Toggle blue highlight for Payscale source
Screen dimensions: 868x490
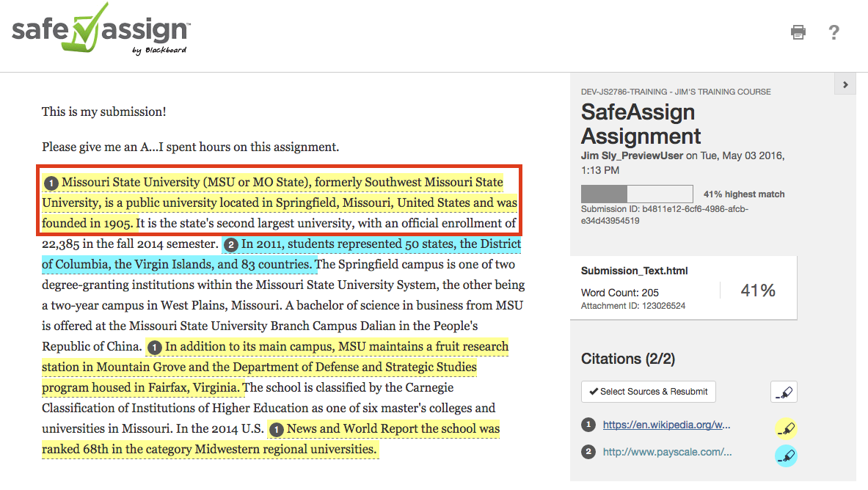click(x=786, y=456)
